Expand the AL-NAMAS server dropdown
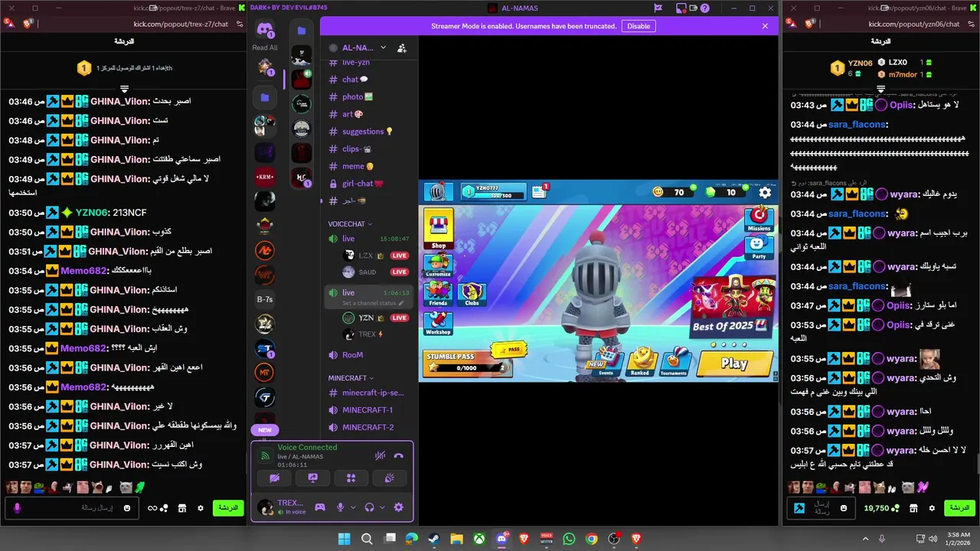 coord(383,47)
